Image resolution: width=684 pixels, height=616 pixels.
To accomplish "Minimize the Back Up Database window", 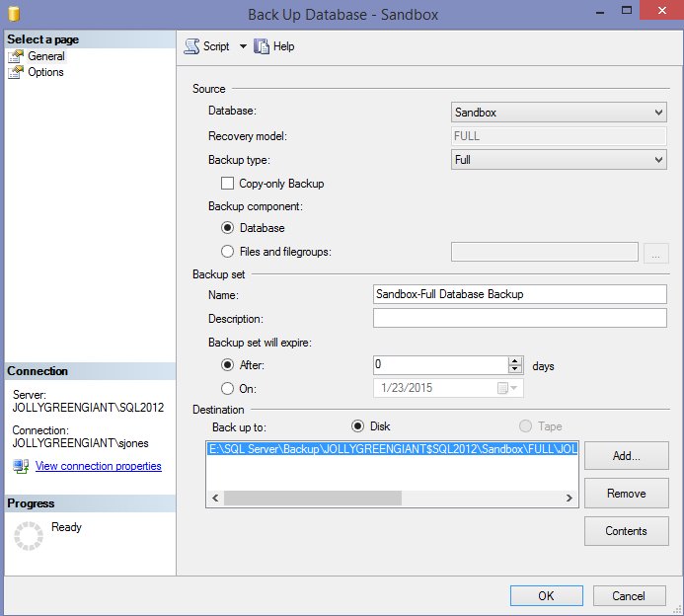I will (x=600, y=11).
